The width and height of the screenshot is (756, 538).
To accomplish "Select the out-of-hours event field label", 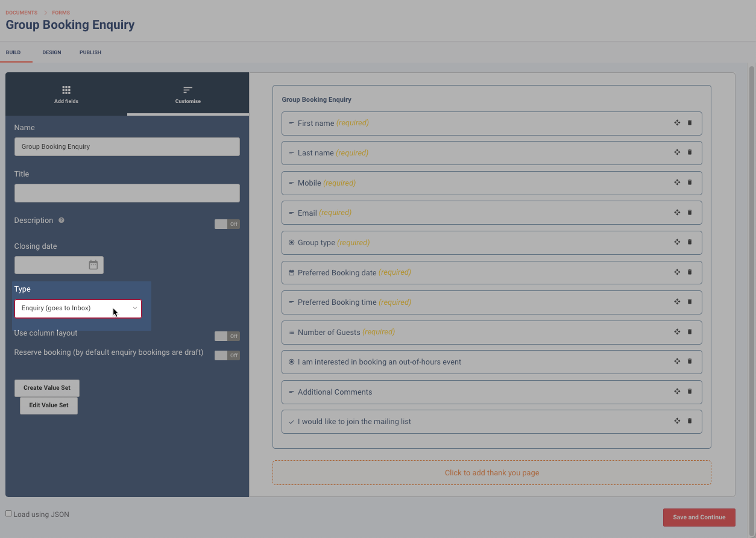I will point(379,362).
